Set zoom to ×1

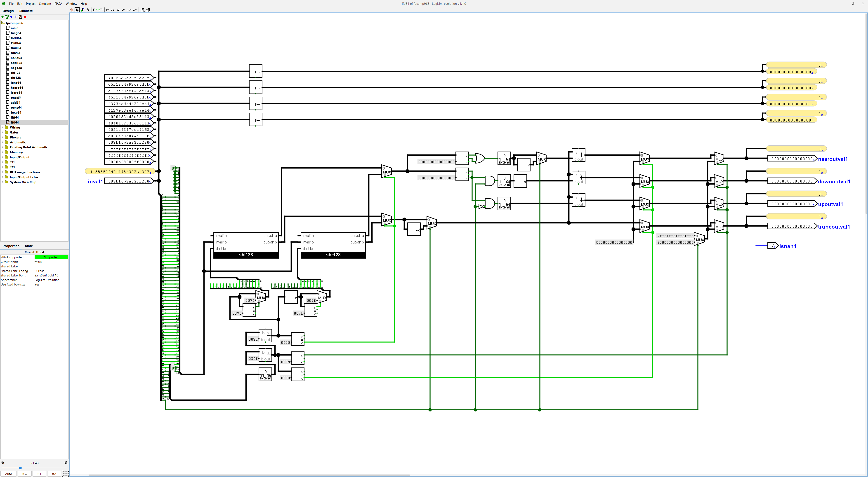pos(39,474)
